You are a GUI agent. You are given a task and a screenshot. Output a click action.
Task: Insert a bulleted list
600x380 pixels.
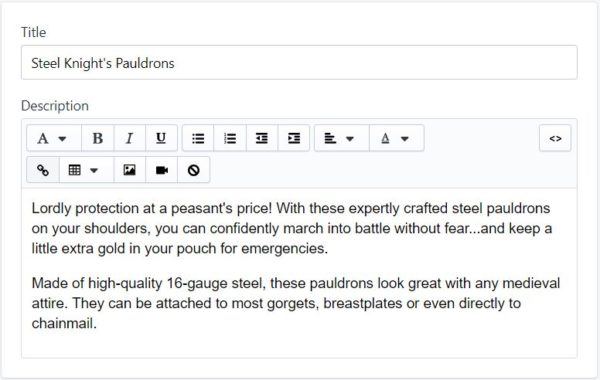(198, 138)
